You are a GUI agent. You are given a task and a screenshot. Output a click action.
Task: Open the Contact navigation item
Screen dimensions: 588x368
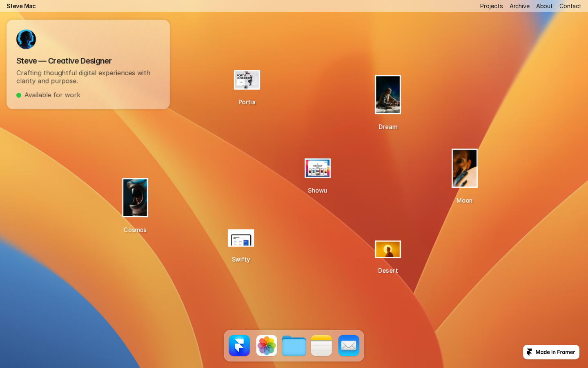click(x=570, y=6)
